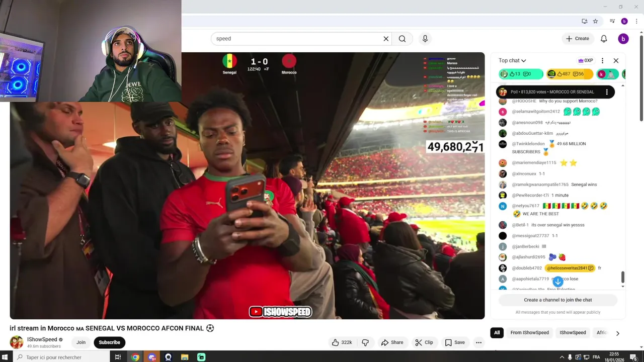This screenshot has width=644, height=362.
Task: Click the video player area
Action: point(247,186)
